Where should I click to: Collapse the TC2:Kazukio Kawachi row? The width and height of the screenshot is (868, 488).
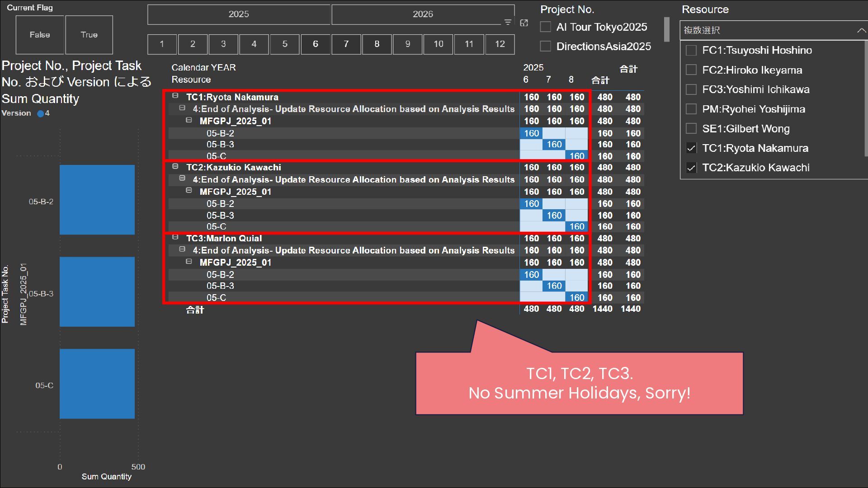click(175, 166)
